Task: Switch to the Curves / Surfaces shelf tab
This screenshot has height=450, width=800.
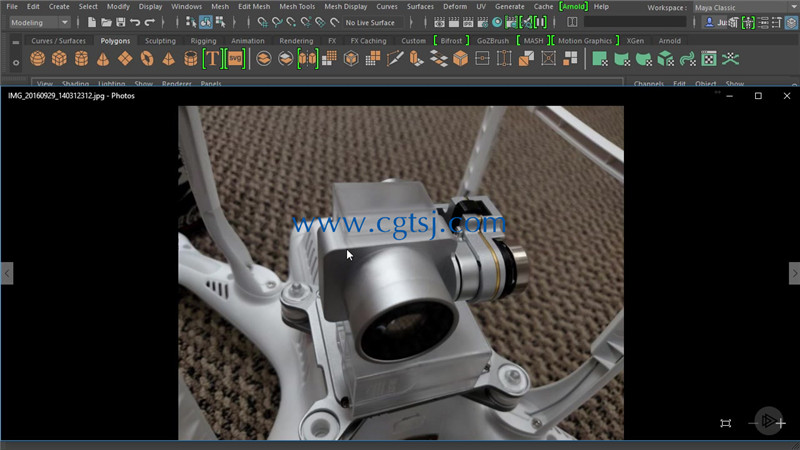Action: pyautogui.click(x=59, y=41)
